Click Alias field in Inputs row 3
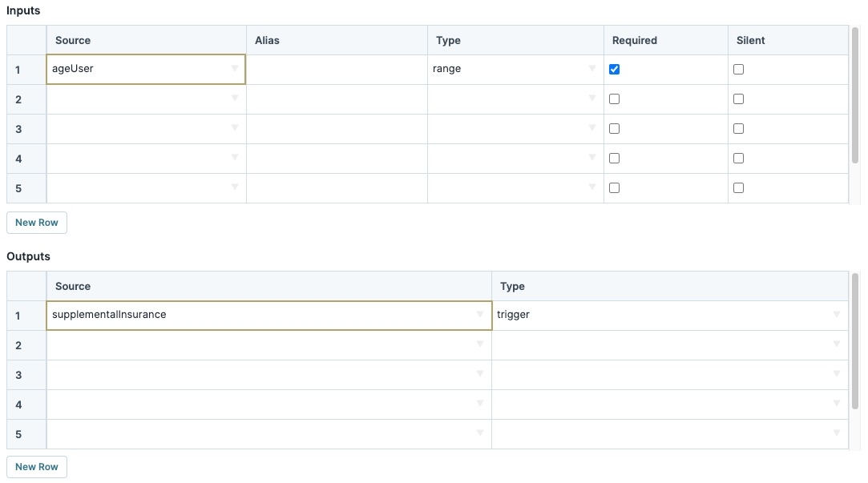Image resolution: width=868 pixels, height=483 pixels. pyautogui.click(x=337, y=129)
